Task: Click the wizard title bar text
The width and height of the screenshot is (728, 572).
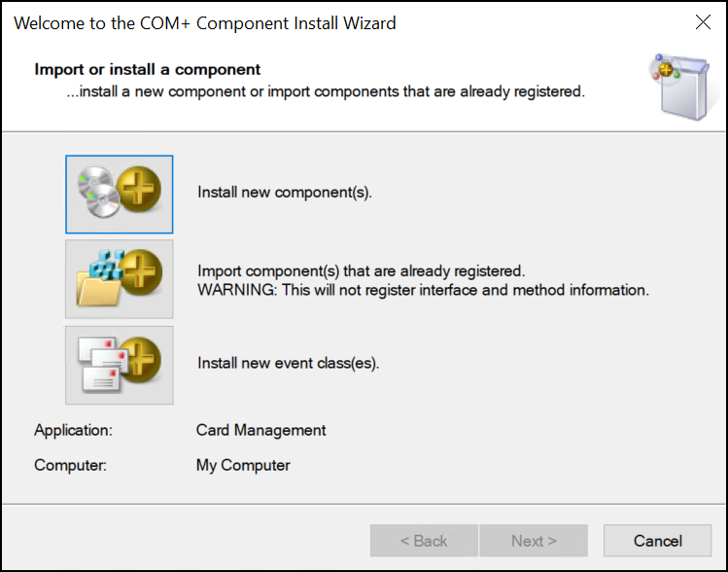Action: pyautogui.click(x=205, y=22)
